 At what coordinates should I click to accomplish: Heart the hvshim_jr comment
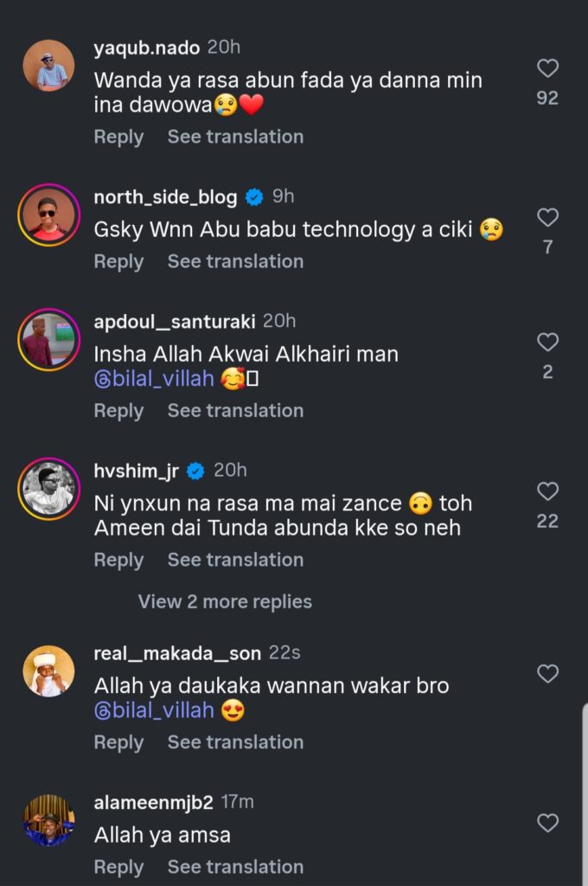(547, 491)
